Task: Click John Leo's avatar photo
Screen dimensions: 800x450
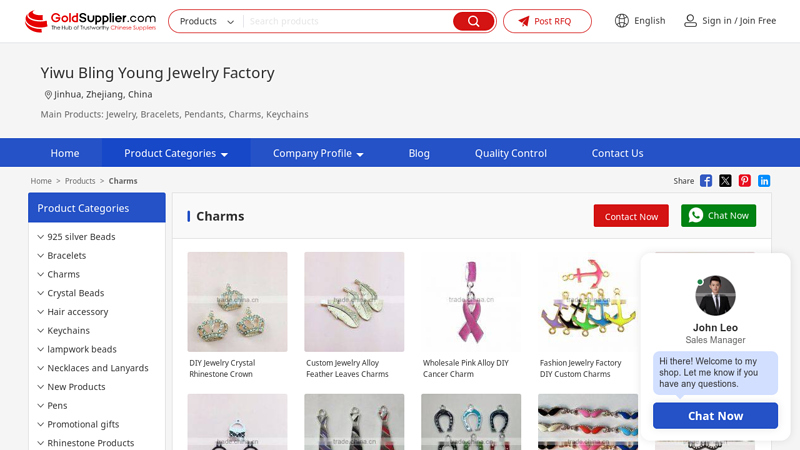Action: [715, 295]
